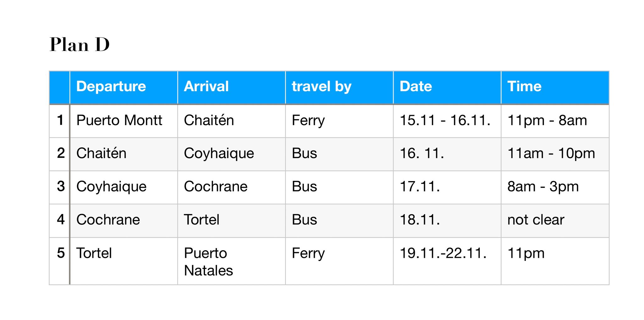
Task: Click row number 1 cell
Action: coord(60,120)
